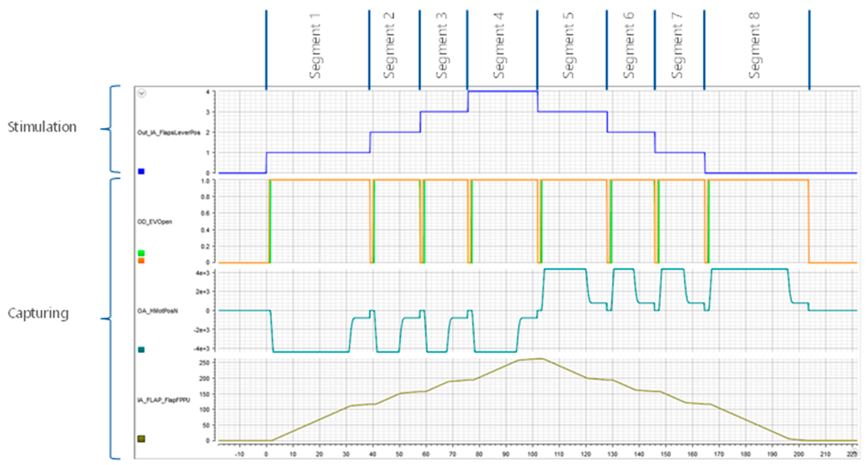868x465 pixels.
Task: Click the blue Out_IA_FlapsLeverPos color swatch
Action: (141, 171)
